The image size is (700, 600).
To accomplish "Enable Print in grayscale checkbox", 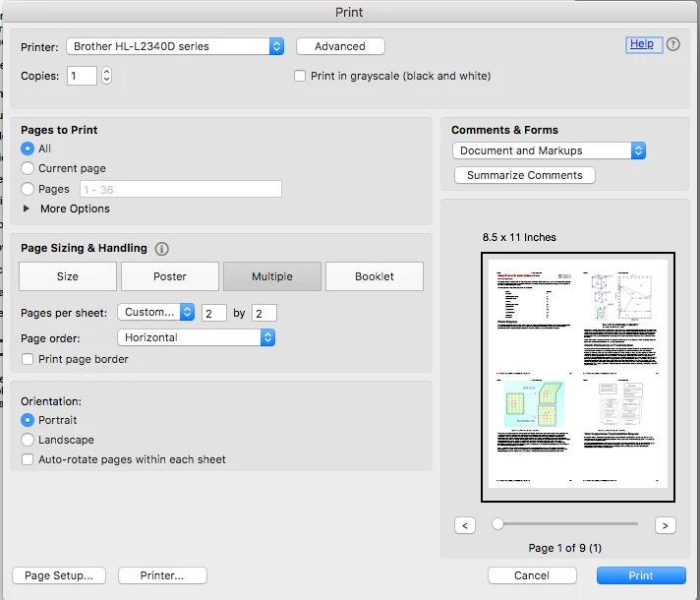I will click(x=300, y=76).
